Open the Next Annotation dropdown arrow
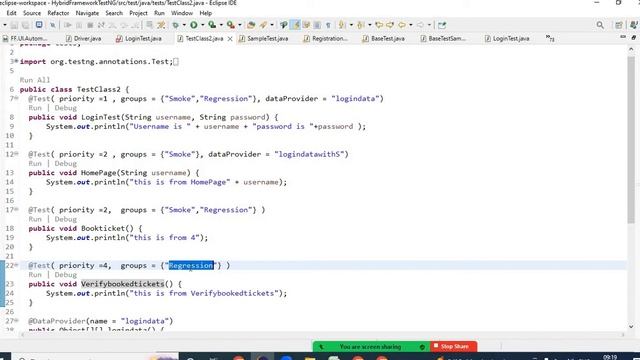Image resolution: width=640 pixels, height=360 pixels. 351,25
